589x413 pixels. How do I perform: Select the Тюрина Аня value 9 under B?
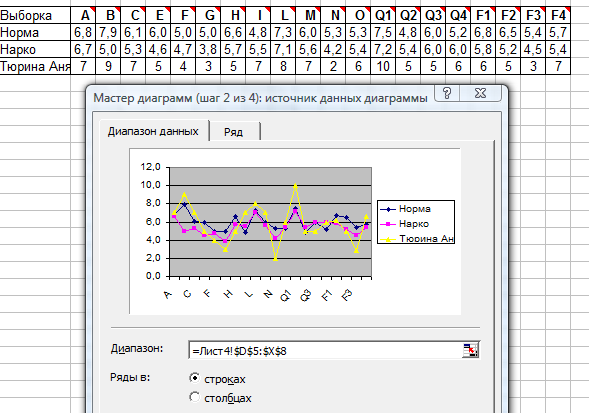click(x=108, y=66)
